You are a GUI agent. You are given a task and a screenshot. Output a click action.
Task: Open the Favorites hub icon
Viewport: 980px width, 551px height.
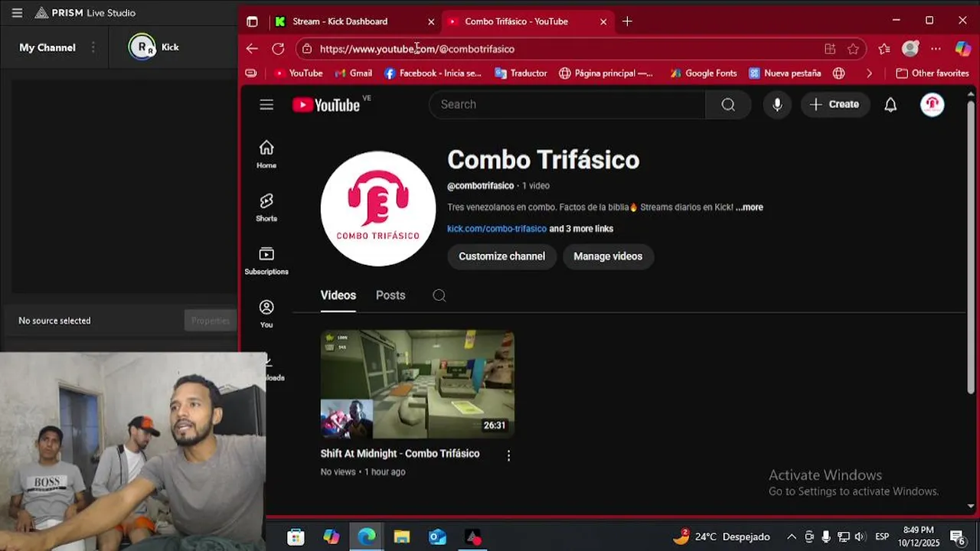[x=884, y=49]
